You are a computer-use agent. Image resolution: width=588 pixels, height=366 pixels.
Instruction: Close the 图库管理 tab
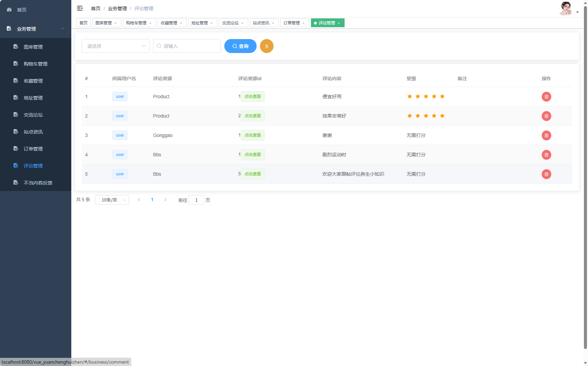pyautogui.click(x=115, y=23)
